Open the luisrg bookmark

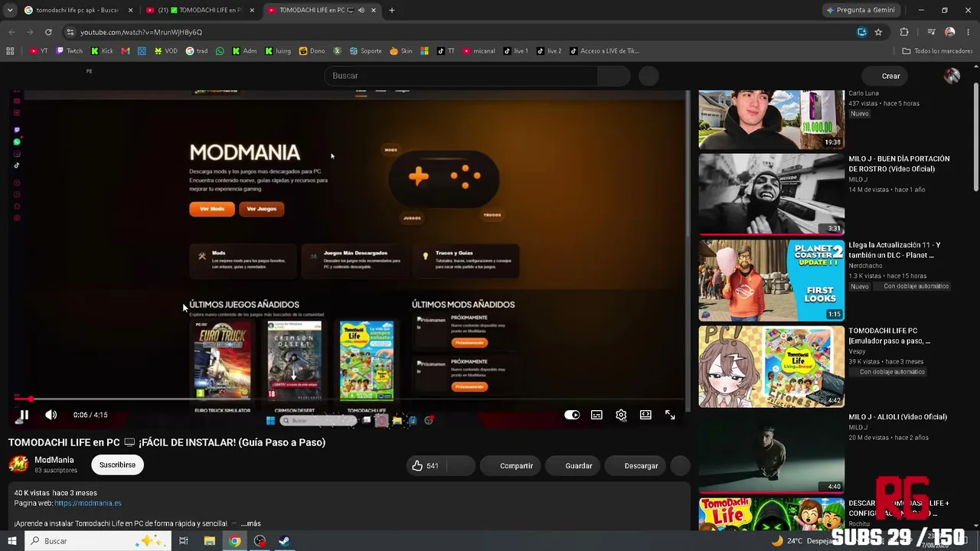click(x=278, y=51)
